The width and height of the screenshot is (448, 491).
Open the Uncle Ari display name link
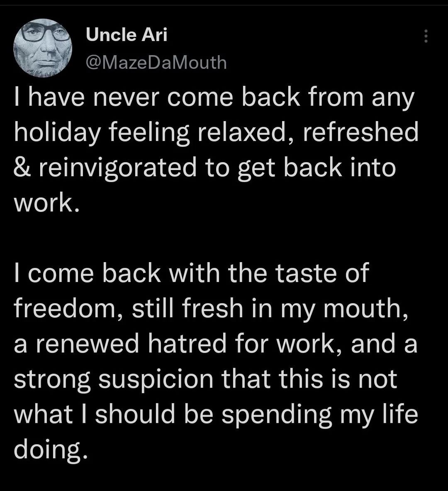(x=127, y=35)
